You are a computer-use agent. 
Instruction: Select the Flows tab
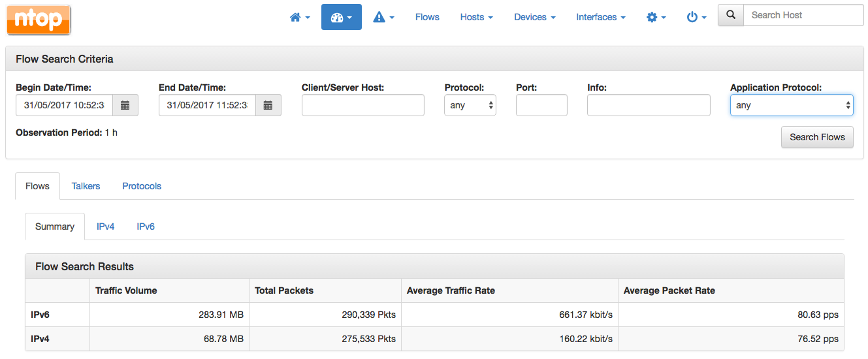pyautogui.click(x=37, y=186)
